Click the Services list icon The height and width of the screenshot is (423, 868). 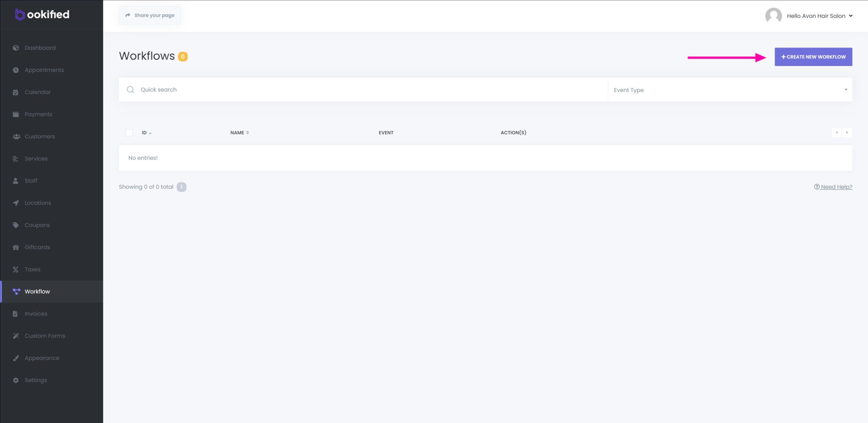coord(16,159)
